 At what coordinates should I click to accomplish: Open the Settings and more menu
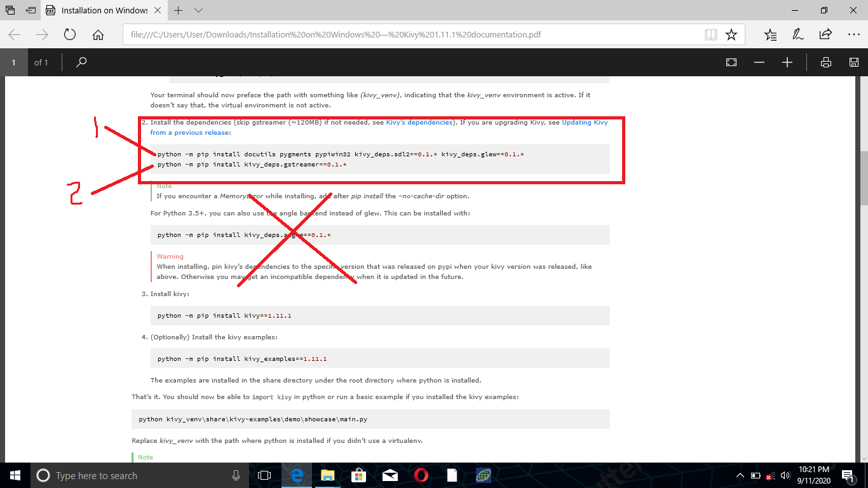(x=854, y=35)
